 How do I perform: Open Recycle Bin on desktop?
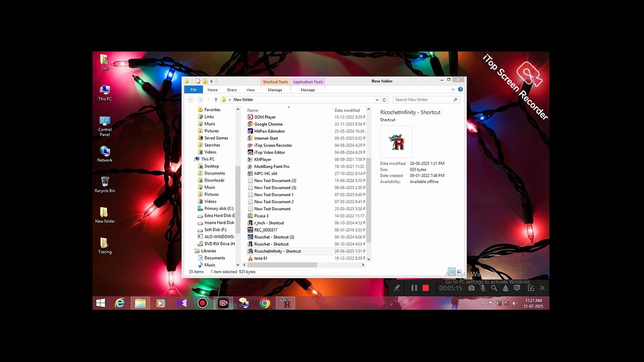(x=105, y=185)
